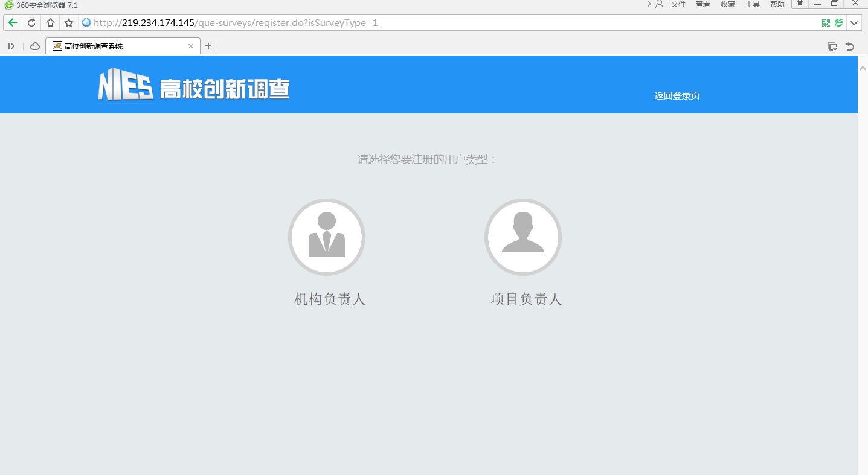Open the cloud sync icon
Image resolution: width=868 pixels, height=475 pixels.
pos(34,46)
